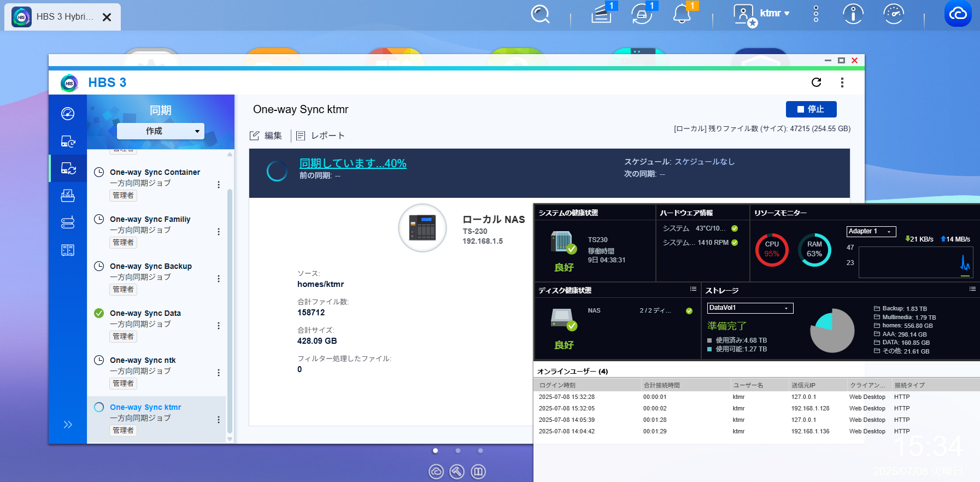Select the One-way Sync ktmr job
The height and width of the screenshot is (482, 980).
(156, 419)
